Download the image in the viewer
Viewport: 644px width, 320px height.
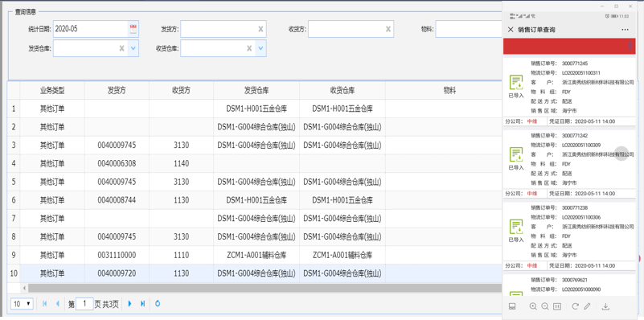(x=605, y=306)
